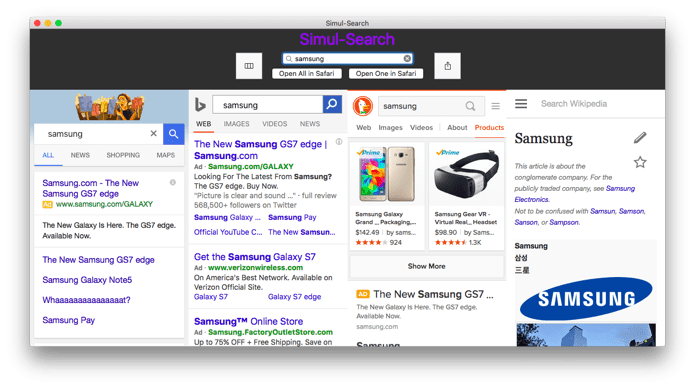Open the Wikipedia hamburger menu

click(x=521, y=104)
